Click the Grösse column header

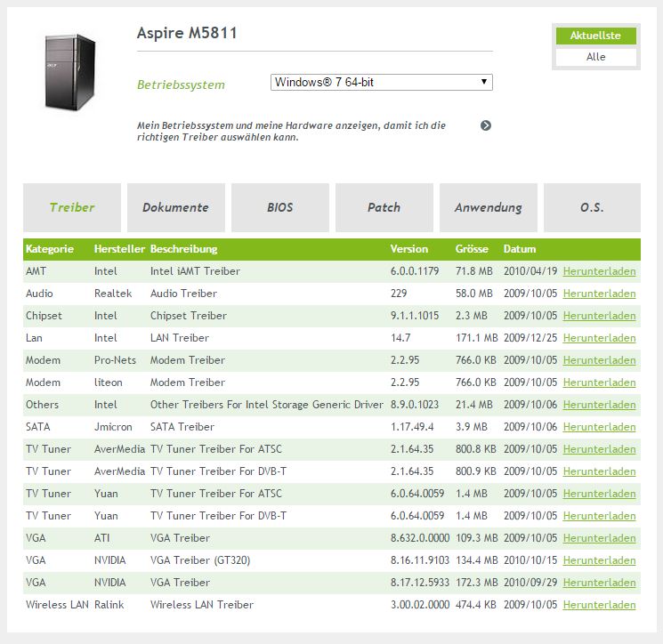tap(472, 249)
